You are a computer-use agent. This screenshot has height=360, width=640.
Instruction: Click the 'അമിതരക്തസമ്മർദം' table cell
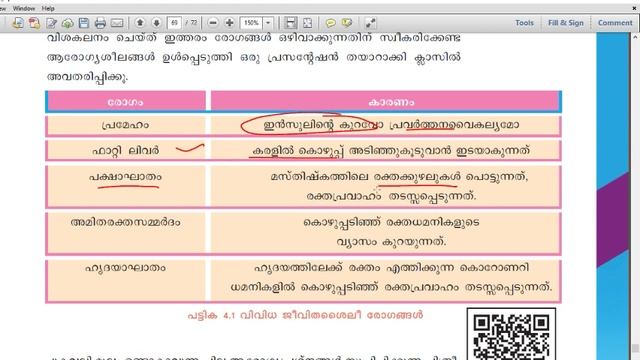pos(126,233)
